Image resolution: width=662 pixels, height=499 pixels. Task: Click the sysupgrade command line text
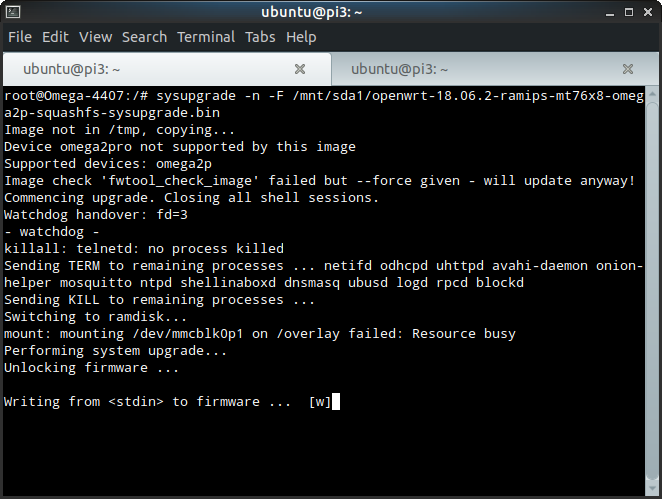pos(324,104)
